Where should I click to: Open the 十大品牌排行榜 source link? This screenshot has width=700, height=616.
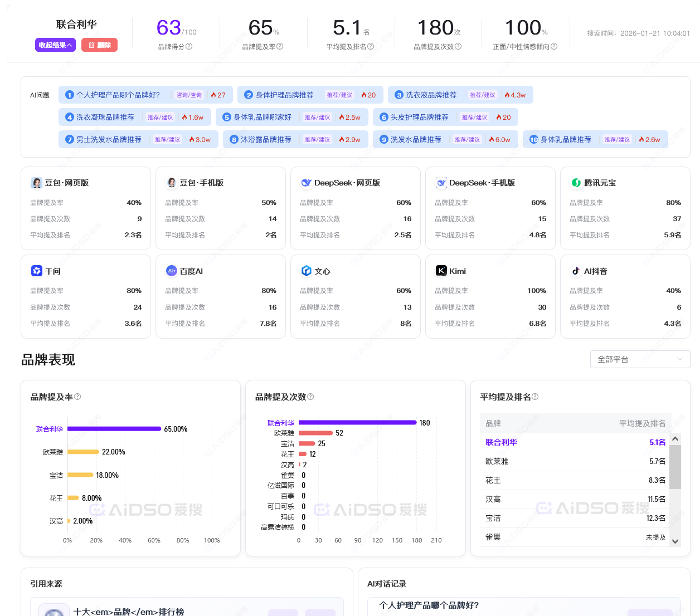pos(129,612)
